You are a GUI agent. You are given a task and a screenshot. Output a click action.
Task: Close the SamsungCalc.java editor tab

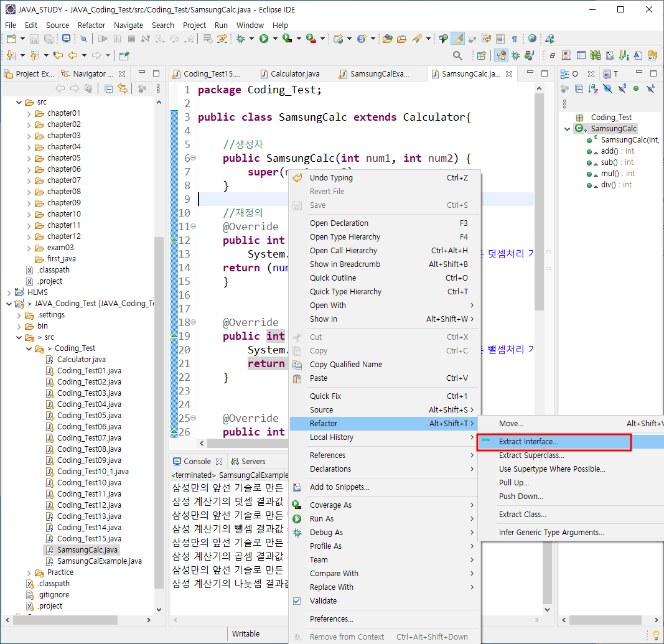510,73
